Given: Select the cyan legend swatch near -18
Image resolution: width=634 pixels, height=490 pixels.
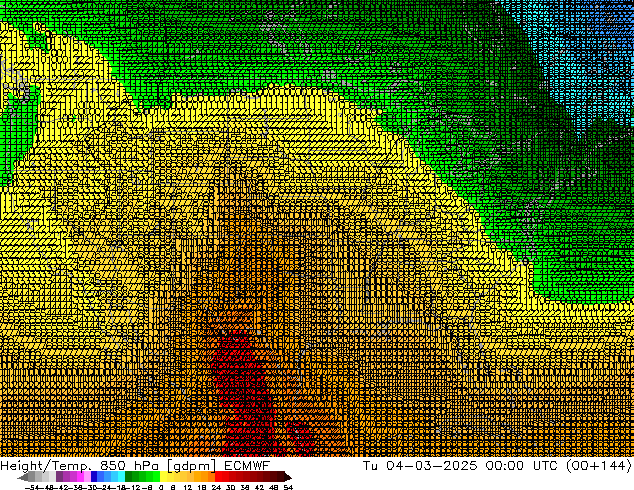Looking at the screenshot, I should pyautogui.click(x=121, y=477).
